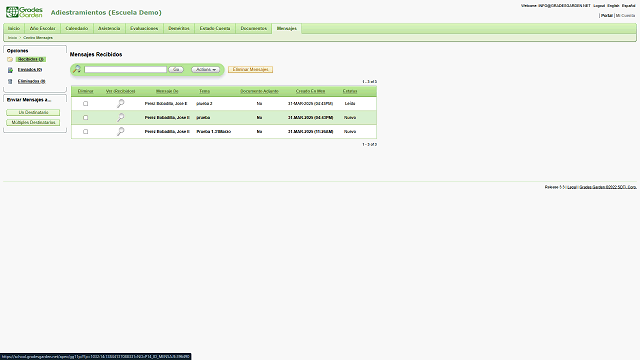View the 'prueba' message via its magnifier
Screen dimensions: 640x360
click(120, 118)
